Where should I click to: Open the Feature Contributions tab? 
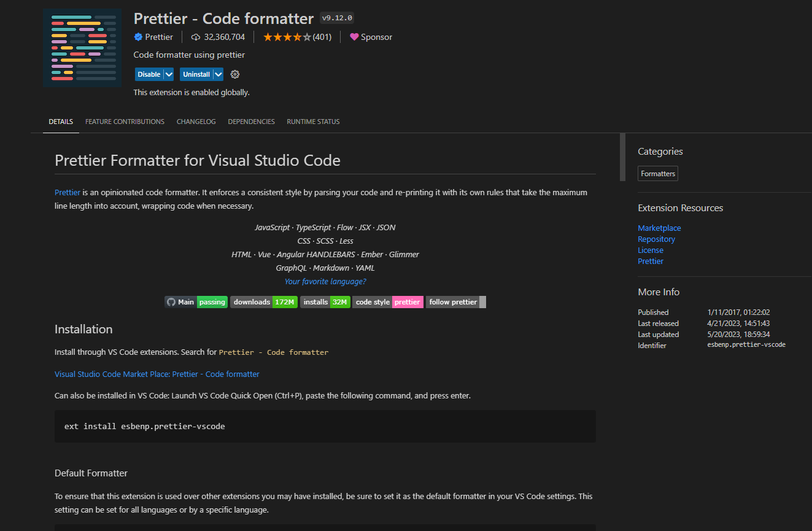point(125,122)
